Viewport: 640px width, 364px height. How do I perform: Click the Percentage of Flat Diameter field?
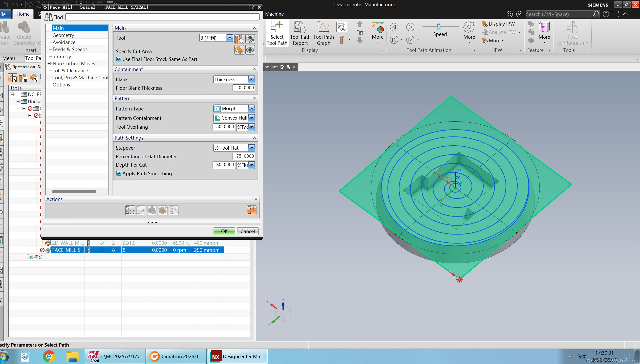(x=244, y=156)
